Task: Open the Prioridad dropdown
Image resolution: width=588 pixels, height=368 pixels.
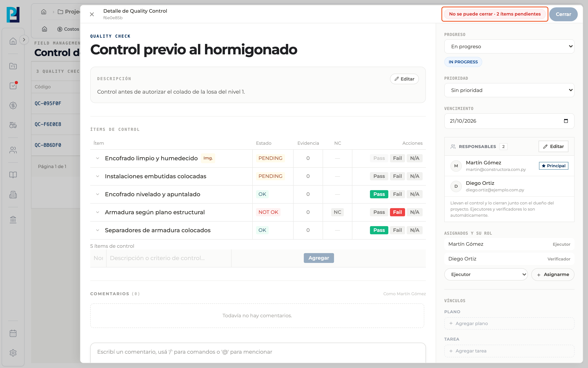Action: coord(509,90)
